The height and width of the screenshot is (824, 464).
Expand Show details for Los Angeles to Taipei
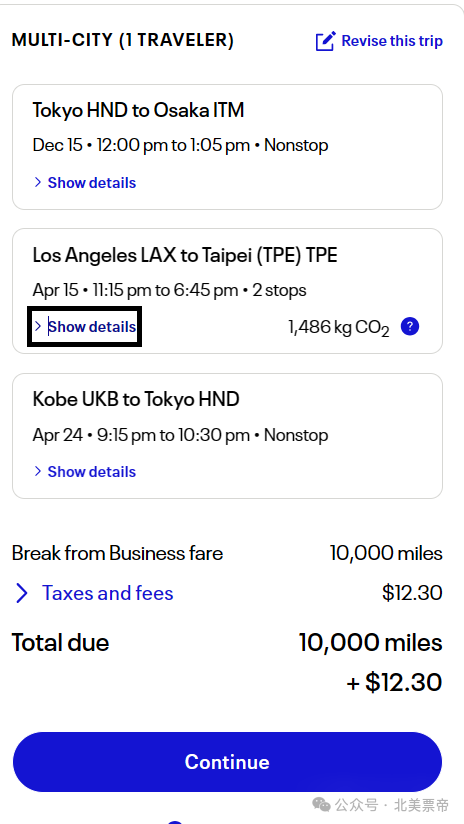[x=92, y=327]
